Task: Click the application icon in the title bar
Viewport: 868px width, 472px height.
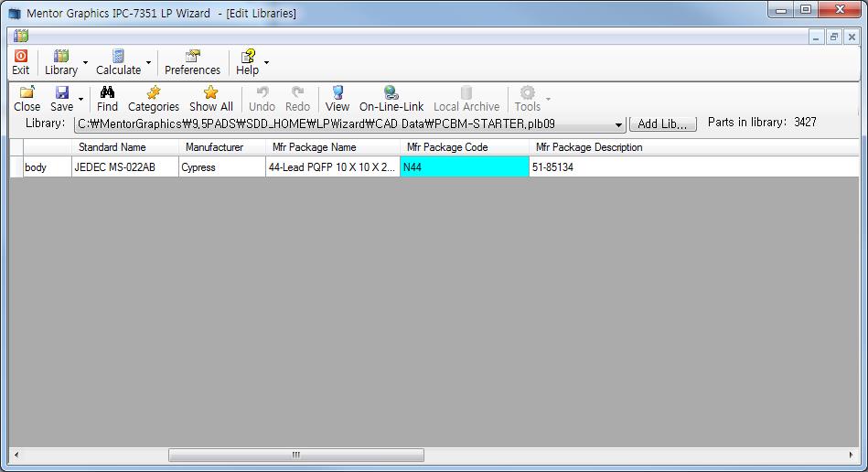Action: [15, 13]
